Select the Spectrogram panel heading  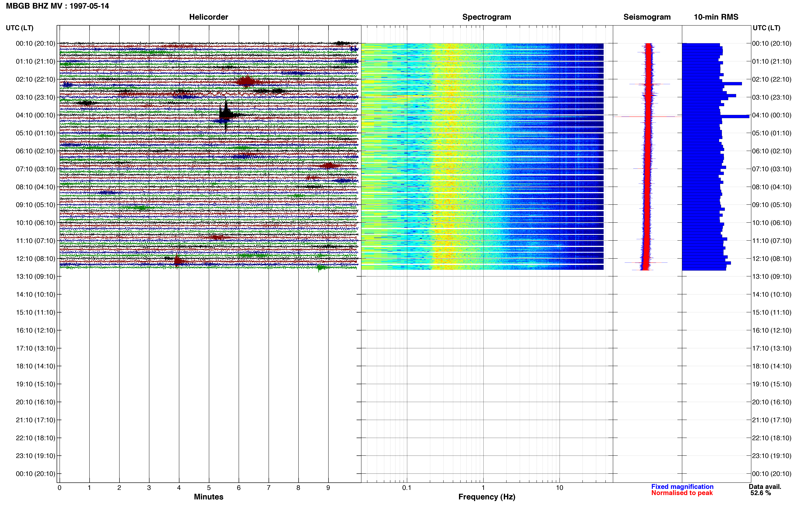pyautogui.click(x=487, y=17)
